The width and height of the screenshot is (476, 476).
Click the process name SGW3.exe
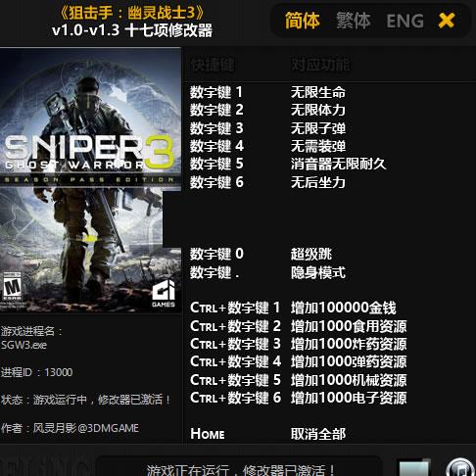[24, 345]
